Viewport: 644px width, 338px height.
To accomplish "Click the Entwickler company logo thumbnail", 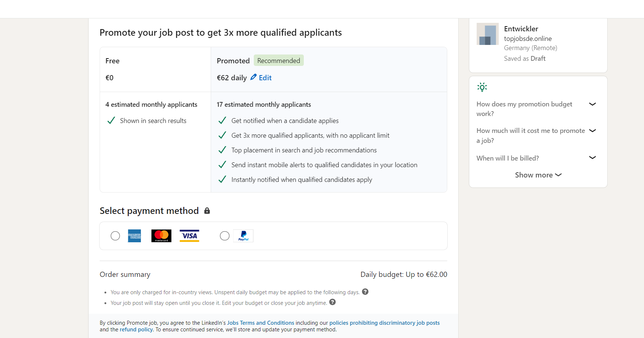I will [x=488, y=34].
